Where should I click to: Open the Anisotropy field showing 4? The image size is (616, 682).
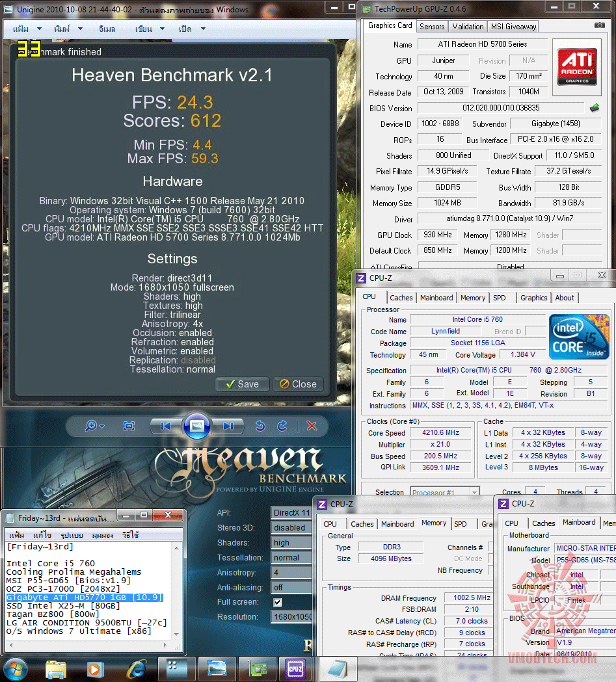click(291, 572)
